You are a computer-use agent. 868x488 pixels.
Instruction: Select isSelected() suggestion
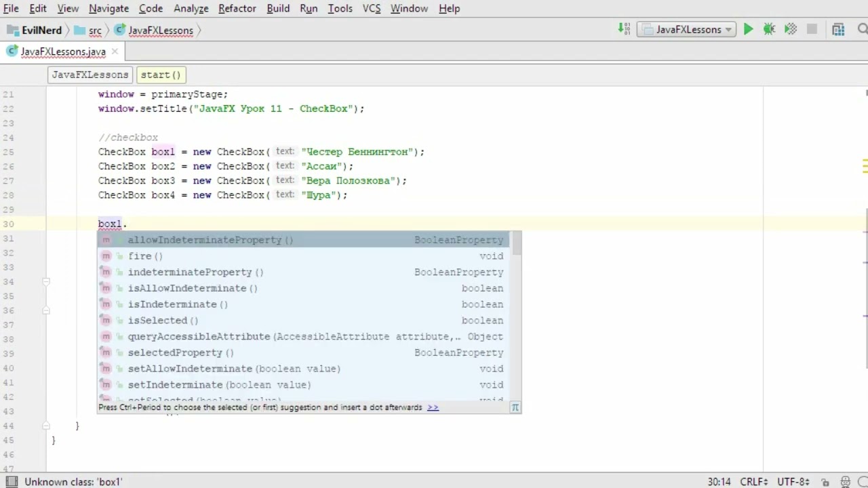coord(304,321)
